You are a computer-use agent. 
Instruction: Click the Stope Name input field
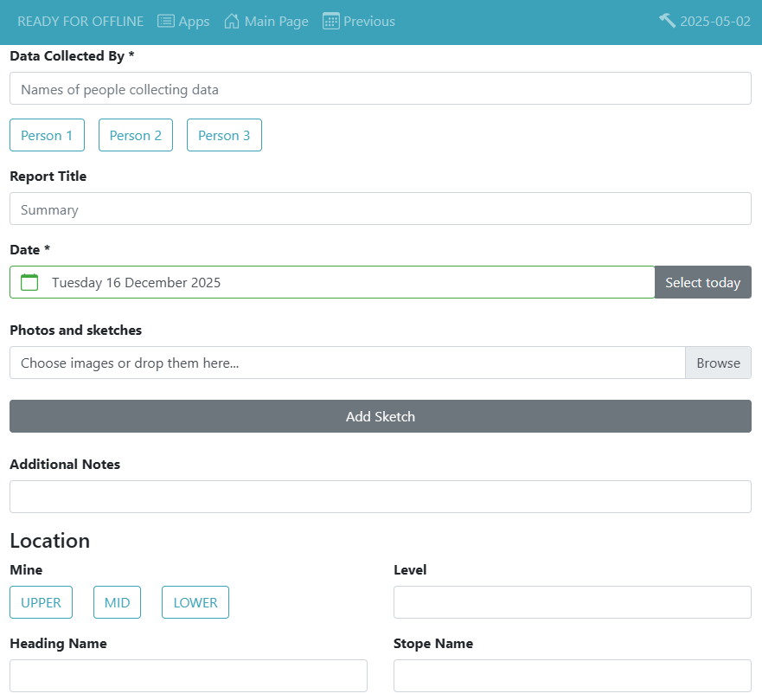pyautogui.click(x=572, y=676)
